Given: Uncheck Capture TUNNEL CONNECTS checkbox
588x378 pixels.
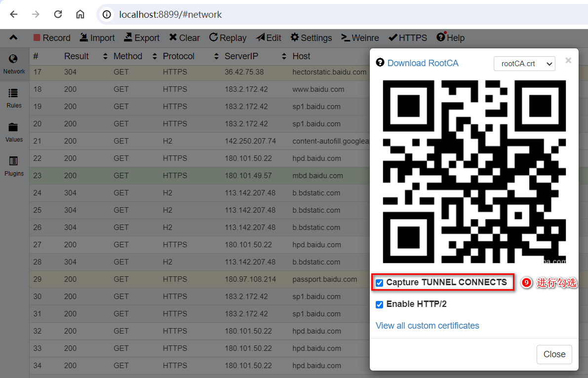Looking at the screenshot, I should point(379,283).
